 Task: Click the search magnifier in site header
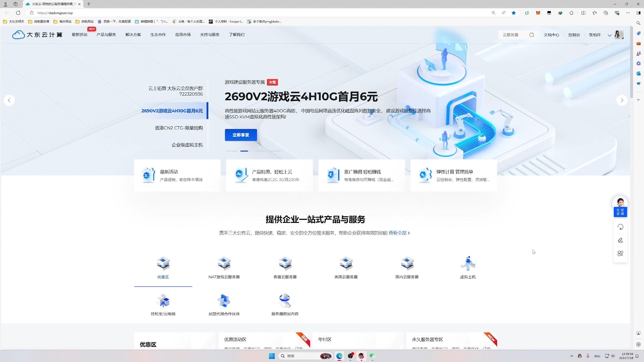click(x=532, y=35)
